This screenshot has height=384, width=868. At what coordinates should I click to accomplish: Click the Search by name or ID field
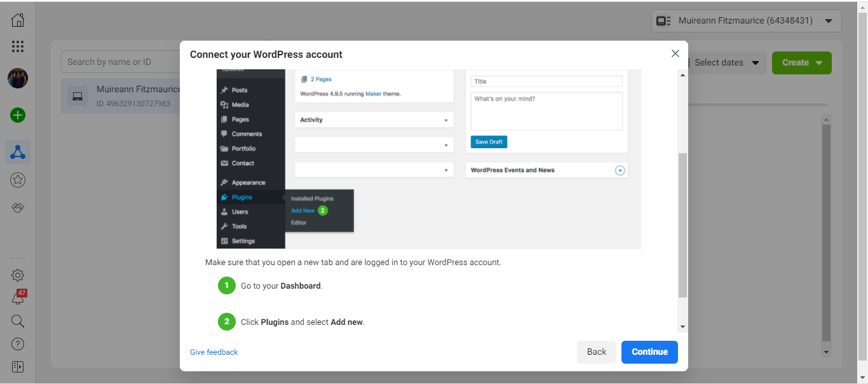[121, 62]
